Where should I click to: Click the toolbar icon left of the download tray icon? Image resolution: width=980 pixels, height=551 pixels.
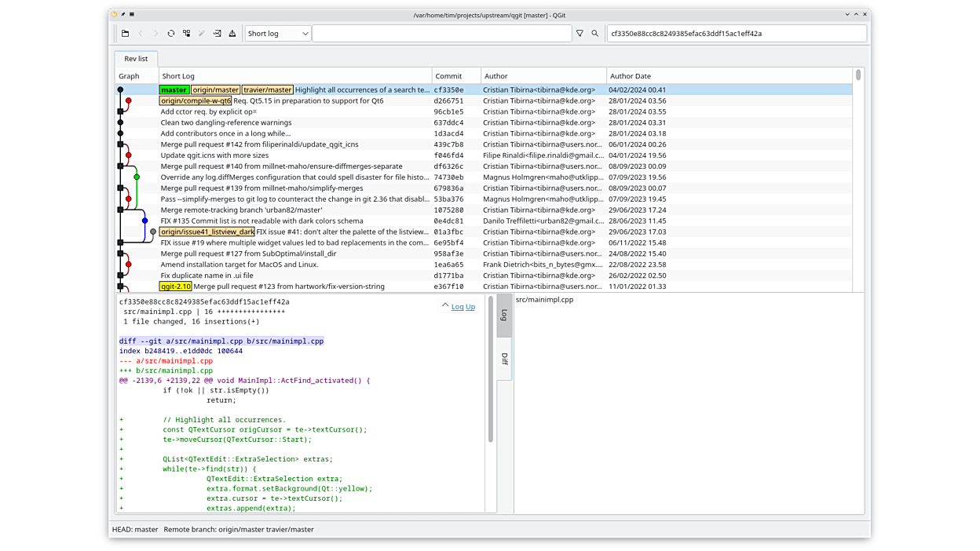click(x=217, y=34)
